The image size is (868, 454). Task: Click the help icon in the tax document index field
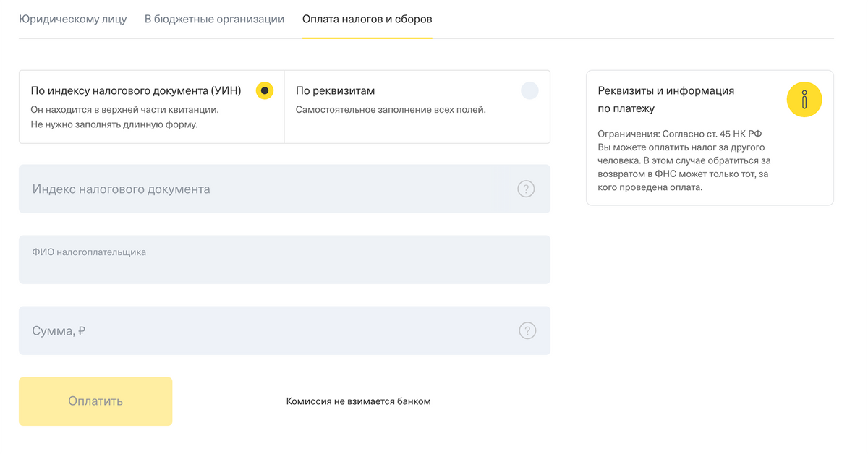(x=526, y=189)
